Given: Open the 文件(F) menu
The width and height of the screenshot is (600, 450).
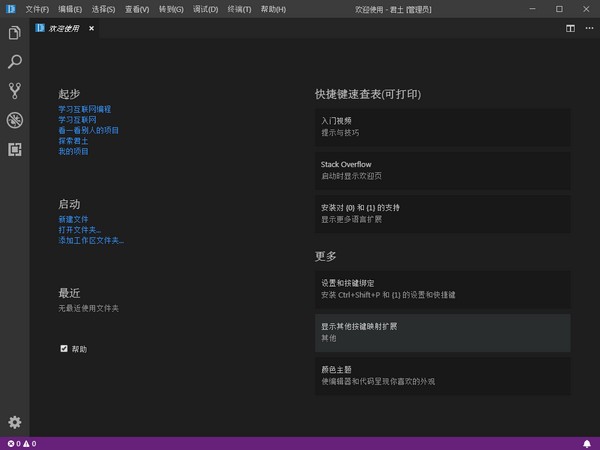Looking at the screenshot, I should (37, 9).
